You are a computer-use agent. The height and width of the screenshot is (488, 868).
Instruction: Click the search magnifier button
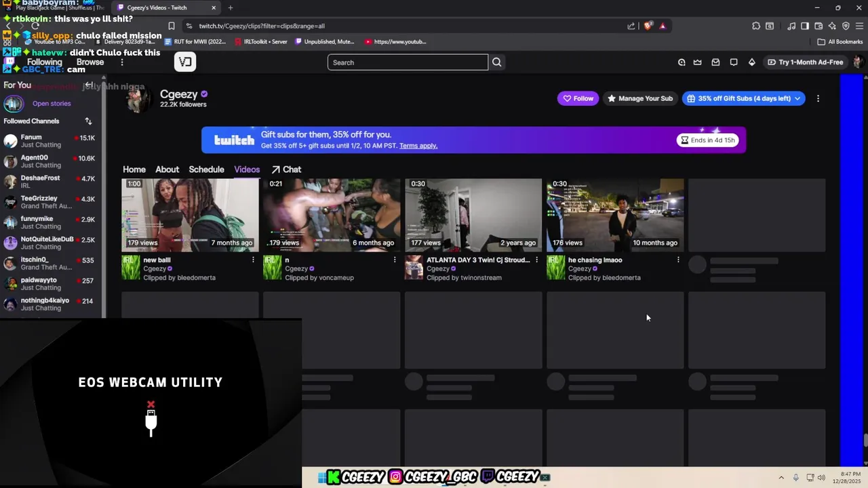point(496,62)
